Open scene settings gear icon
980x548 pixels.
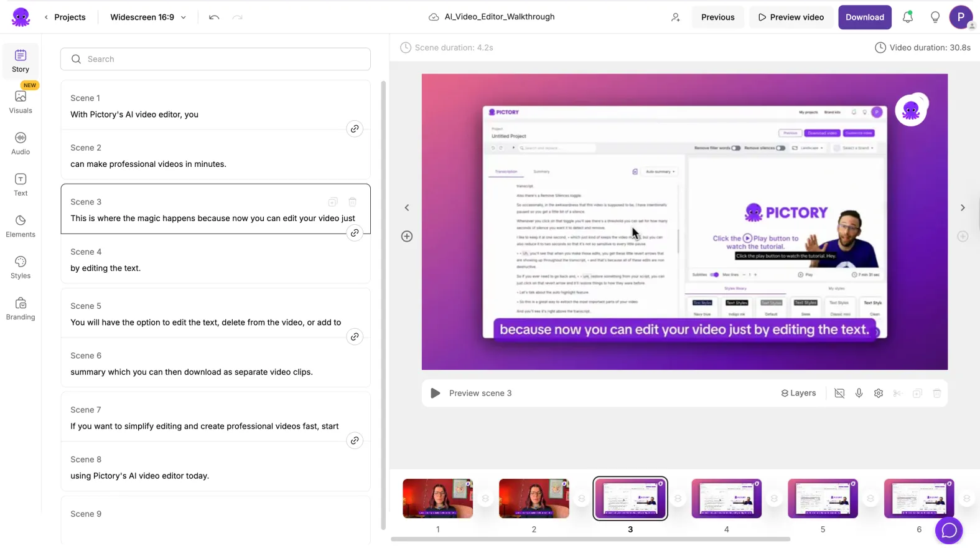click(x=878, y=394)
